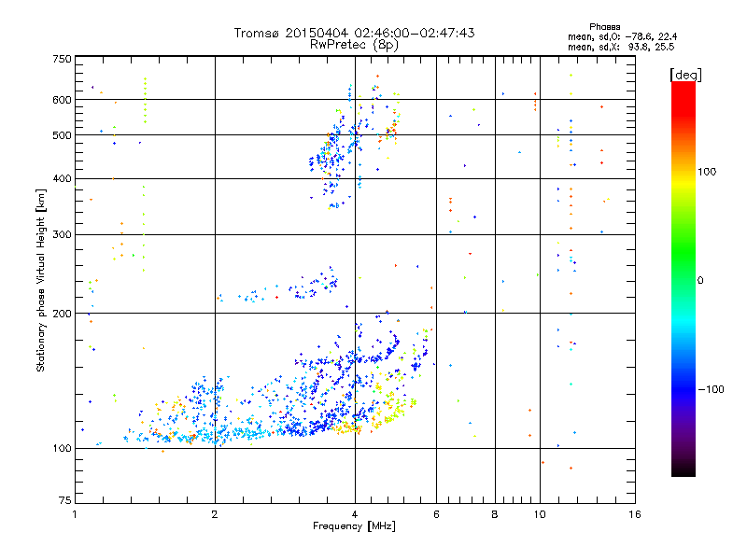Click the x-axis tick label '8'
747x560 pixels.
495,514
